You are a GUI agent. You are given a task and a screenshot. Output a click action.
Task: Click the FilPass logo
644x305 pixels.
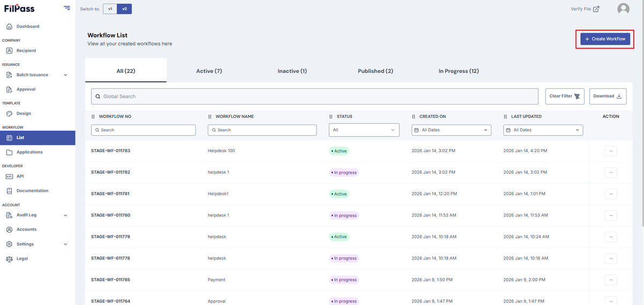19,8
